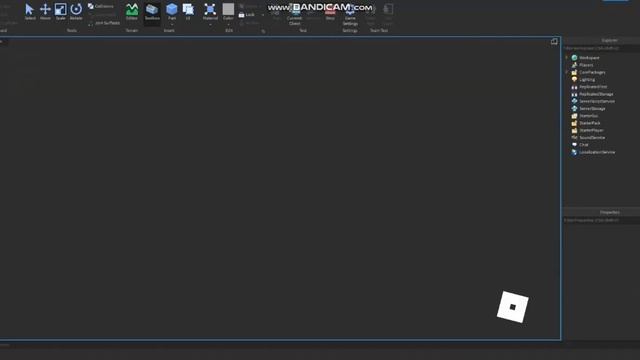Image resolution: width=640 pixels, height=360 pixels.
Task: Click the Lock tool
Action: click(x=247, y=15)
